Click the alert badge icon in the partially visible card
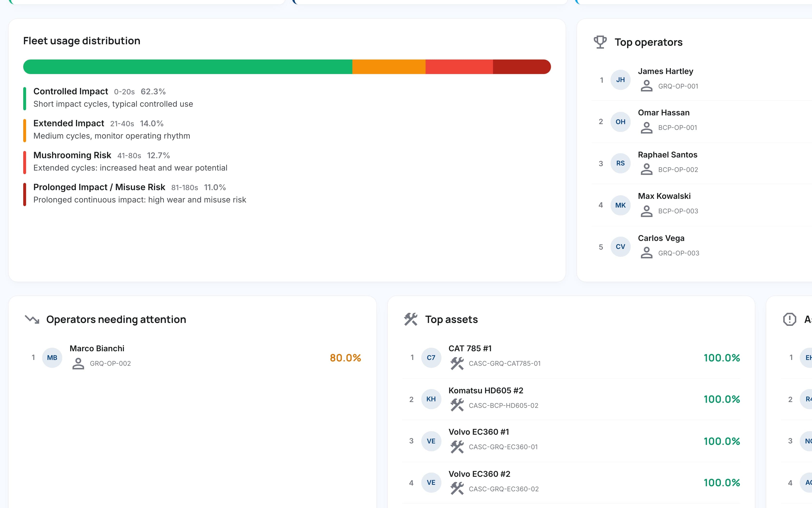Image resolution: width=812 pixels, height=508 pixels. click(790, 319)
